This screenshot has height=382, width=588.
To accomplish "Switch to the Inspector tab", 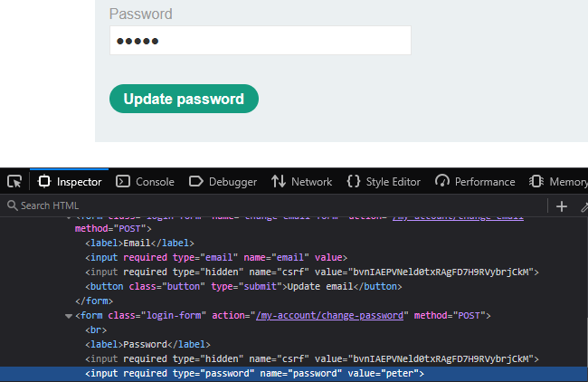I will 70,182.
